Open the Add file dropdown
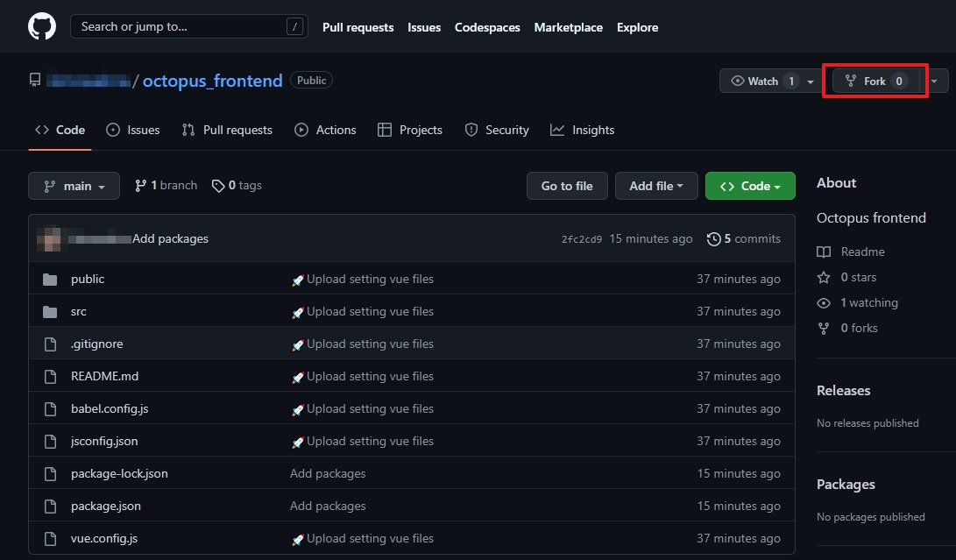 coord(656,186)
